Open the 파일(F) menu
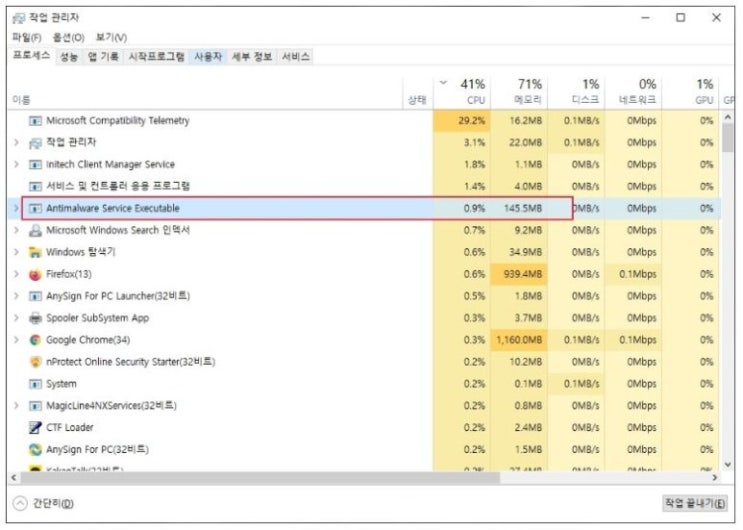 tap(27, 37)
